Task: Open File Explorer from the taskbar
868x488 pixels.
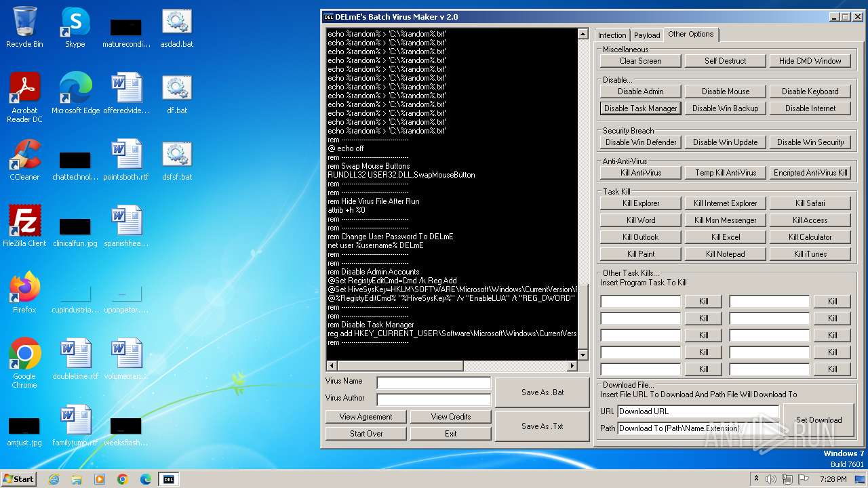Action: pos(77,479)
